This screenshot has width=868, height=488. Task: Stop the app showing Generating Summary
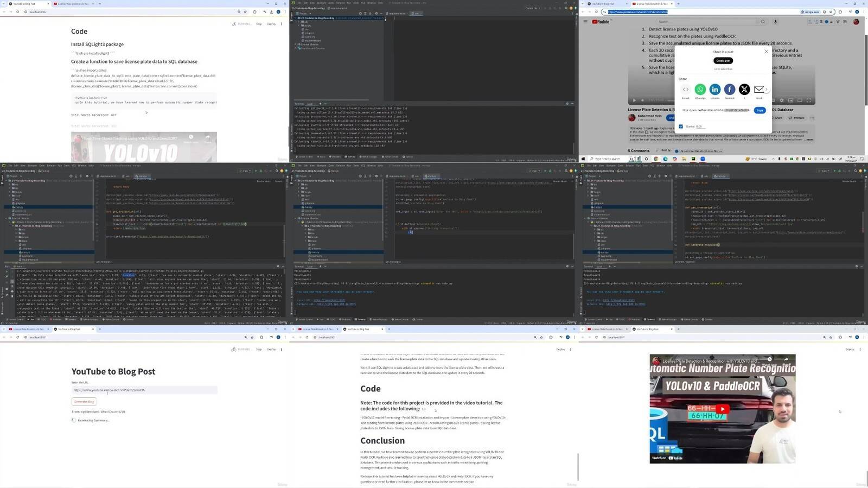coord(259,349)
